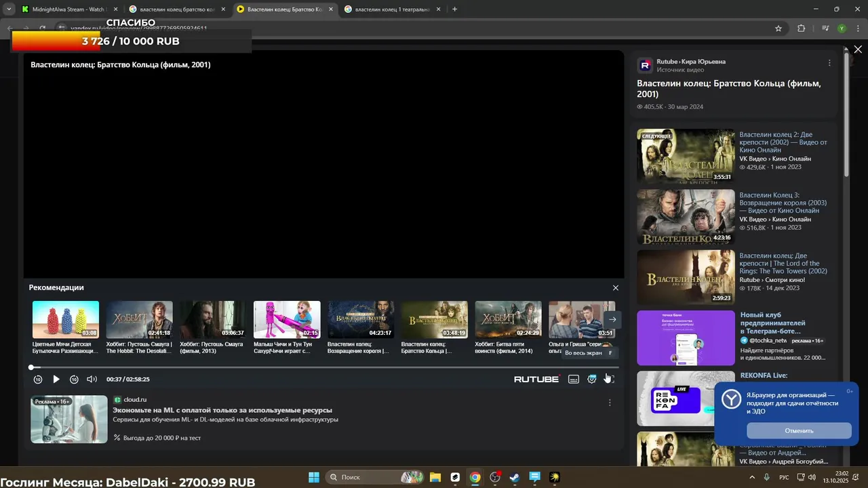Open Хоббит: Битва пяти воинств recommendation
Viewport: 868px width, 488px height.
pos(509,320)
